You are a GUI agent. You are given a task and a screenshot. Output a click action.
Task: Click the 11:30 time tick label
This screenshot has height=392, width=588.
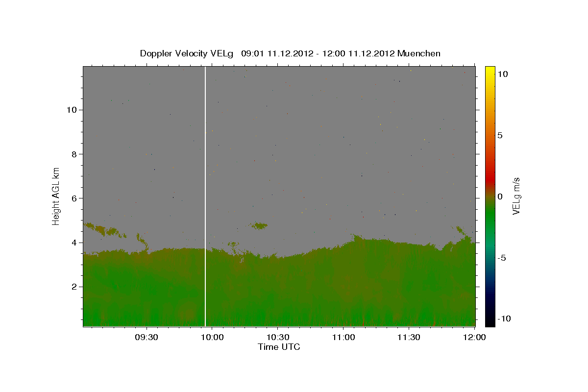409,337
